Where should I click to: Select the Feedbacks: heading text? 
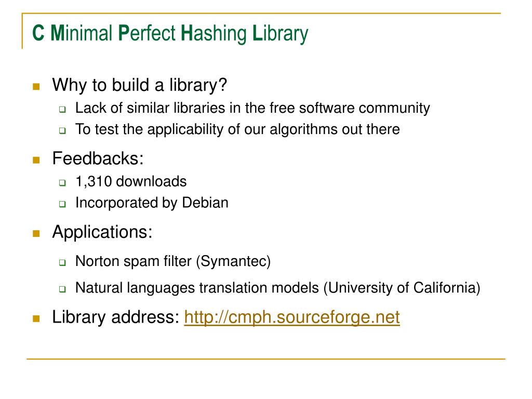pyautogui.click(x=98, y=158)
